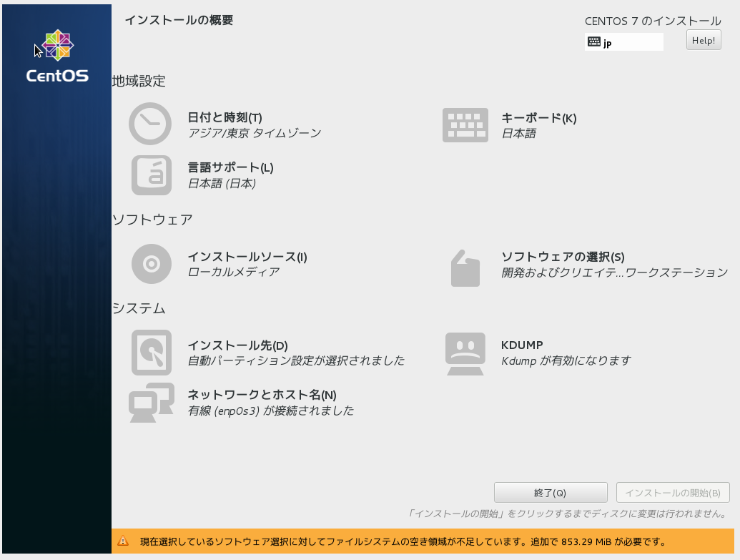Click the network and hostname monitor icon
This screenshot has height=560, width=740.
[150, 403]
